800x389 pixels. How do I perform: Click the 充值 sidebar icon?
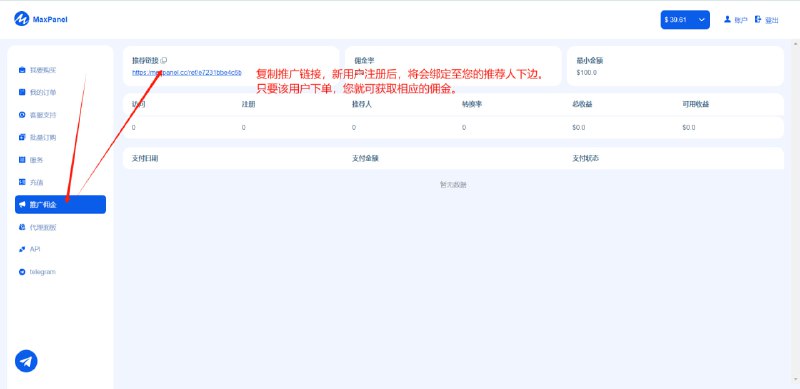point(22,182)
